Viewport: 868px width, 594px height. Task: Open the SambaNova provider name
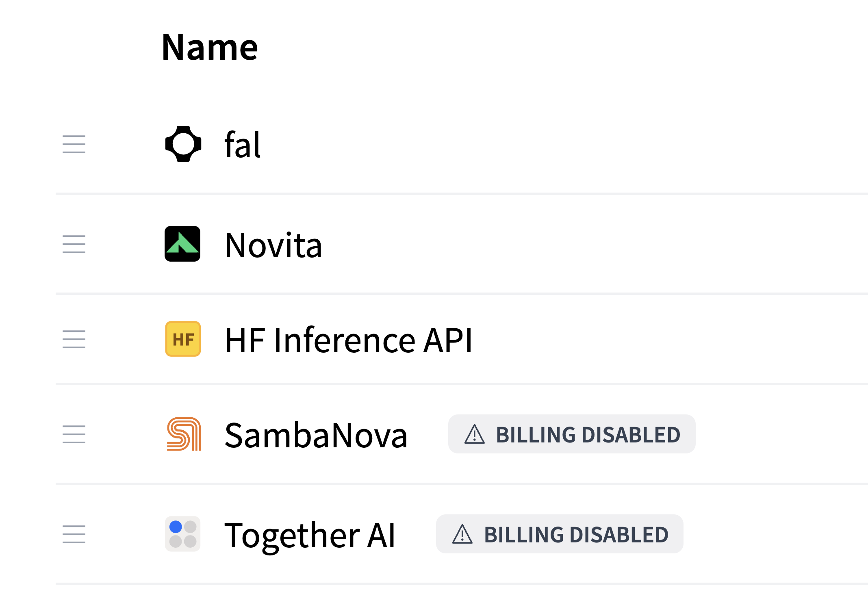pos(316,435)
